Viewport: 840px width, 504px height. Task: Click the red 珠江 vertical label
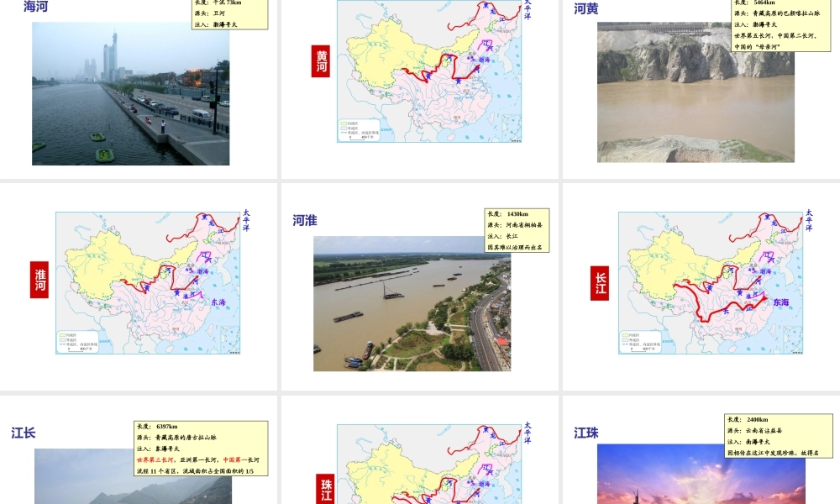point(327,489)
